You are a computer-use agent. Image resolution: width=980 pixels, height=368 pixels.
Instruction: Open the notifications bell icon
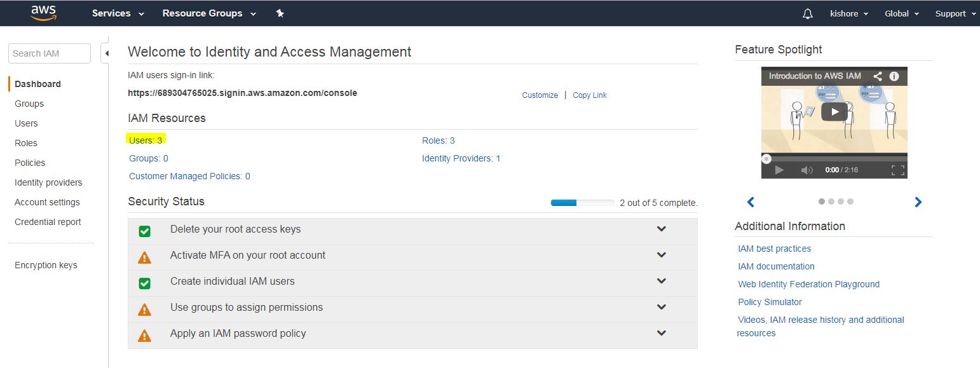807,14
